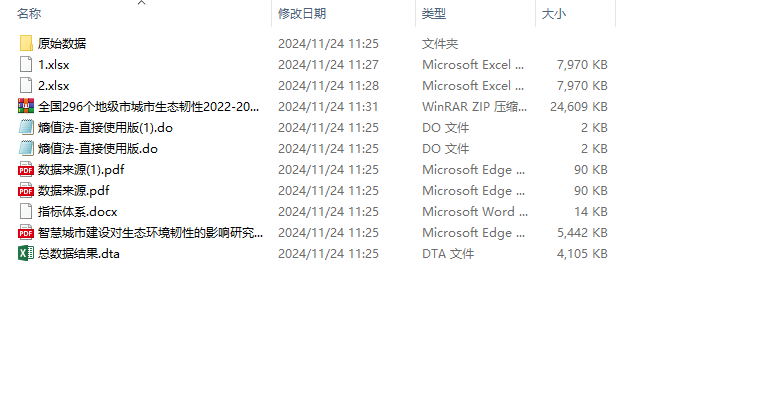Click the 数据来源(1).pdf PDF icon
The width and height of the screenshot is (757, 410).
pos(26,169)
